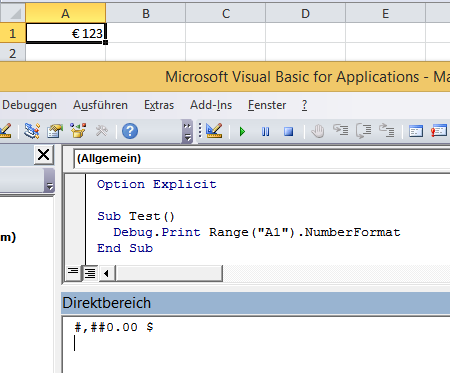Toggle Design Mode icon in Debug toolbar
Viewport: 450px width, 373px height.
click(214, 131)
